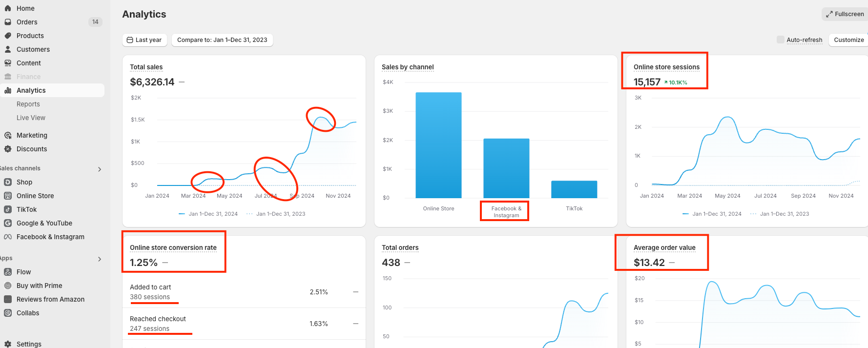Toggle the Auto-refresh checkbox
Viewport: 868px width, 348px height.
781,40
